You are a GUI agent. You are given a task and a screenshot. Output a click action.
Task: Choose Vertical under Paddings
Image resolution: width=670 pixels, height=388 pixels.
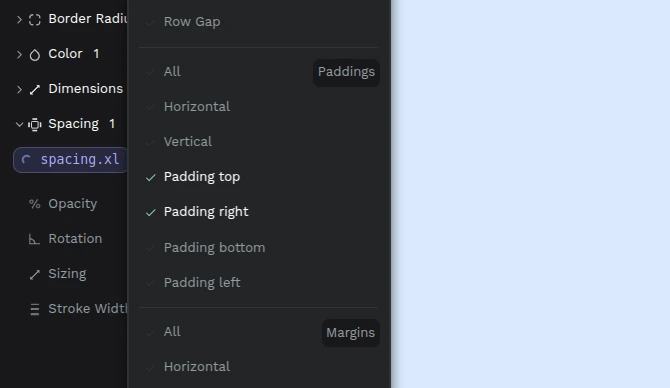258,141
